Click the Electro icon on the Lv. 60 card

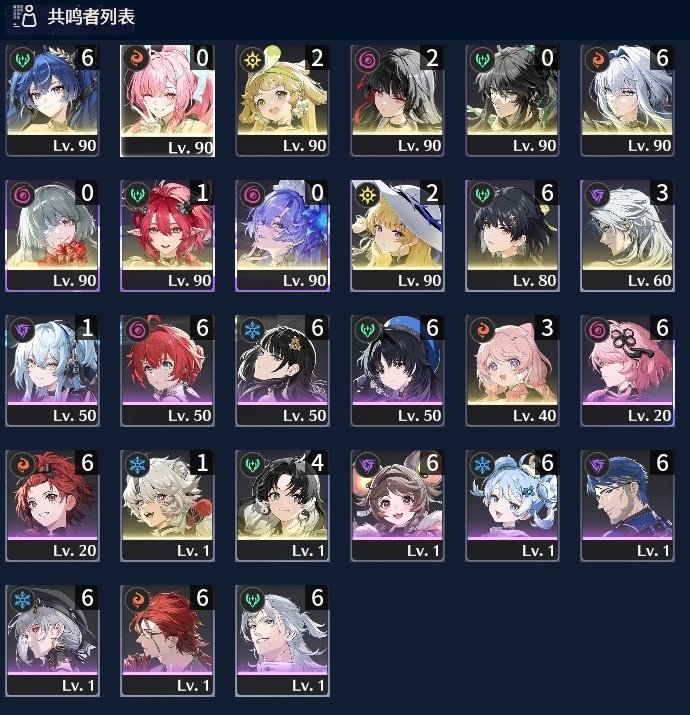pos(597,196)
